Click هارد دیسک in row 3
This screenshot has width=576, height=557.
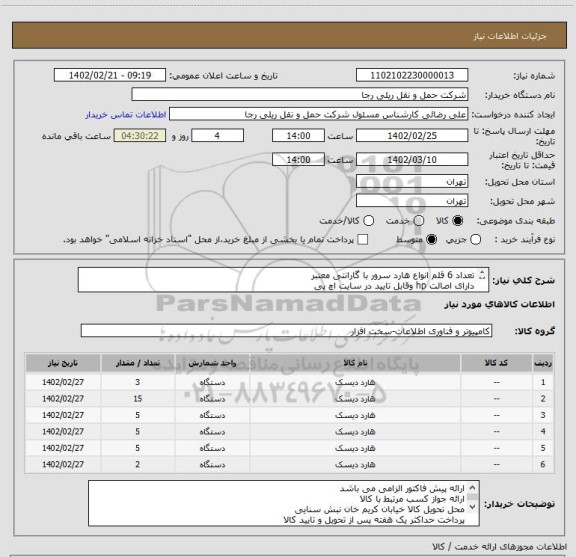coord(355,415)
